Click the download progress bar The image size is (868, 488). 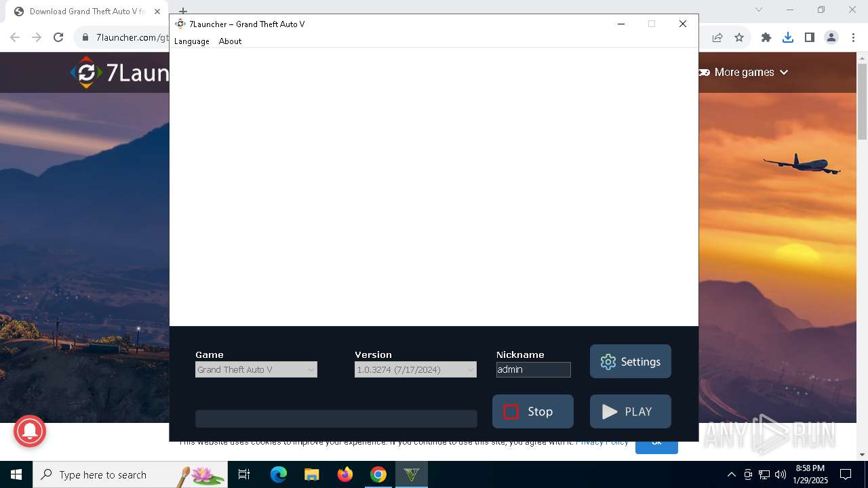336,419
